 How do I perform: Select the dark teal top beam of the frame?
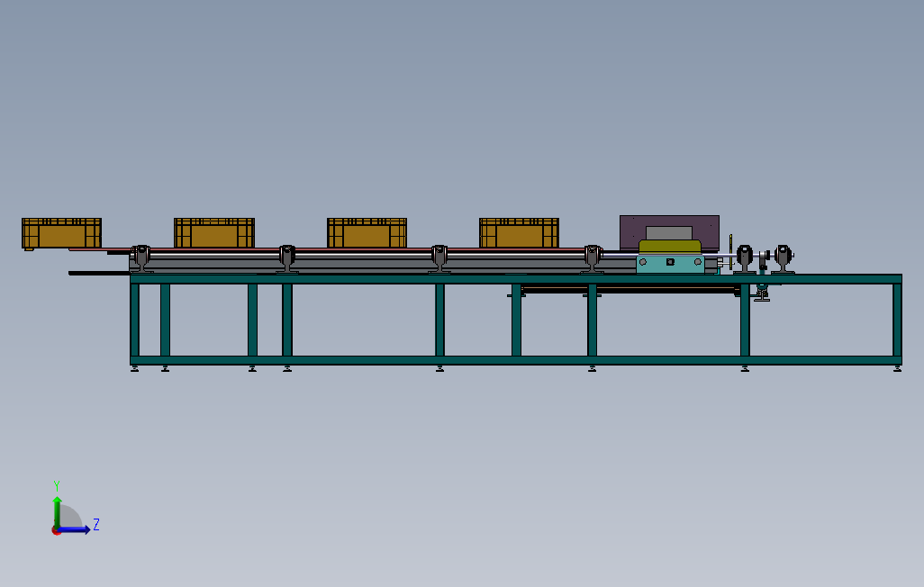coord(516,279)
